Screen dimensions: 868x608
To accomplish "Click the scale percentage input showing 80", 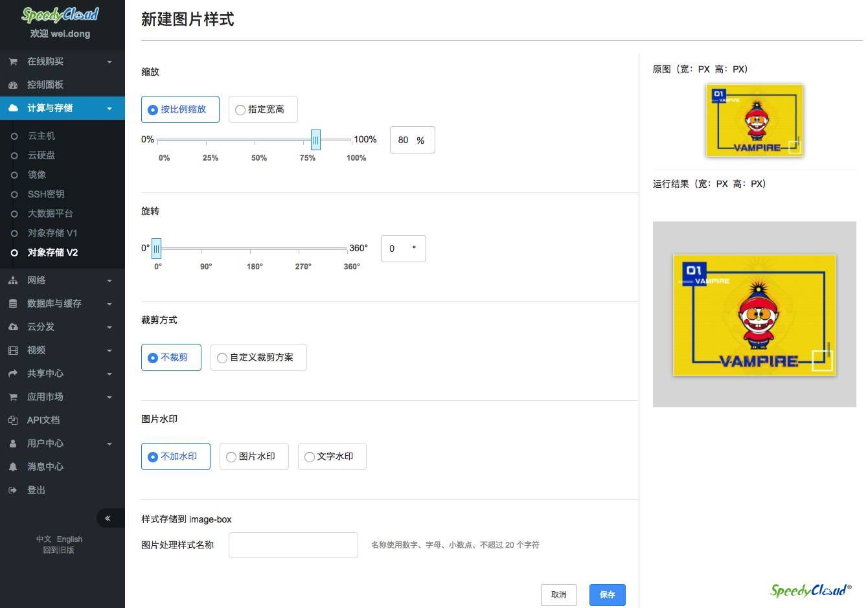I will click(413, 140).
